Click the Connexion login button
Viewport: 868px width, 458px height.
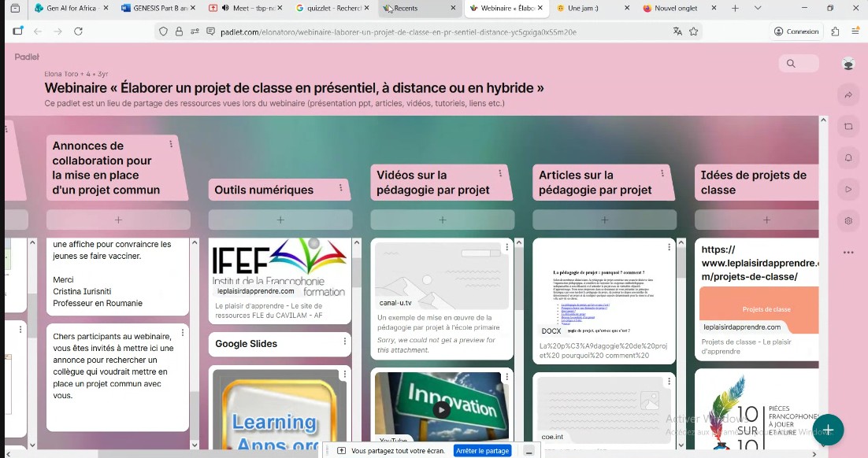tap(796, 31)
